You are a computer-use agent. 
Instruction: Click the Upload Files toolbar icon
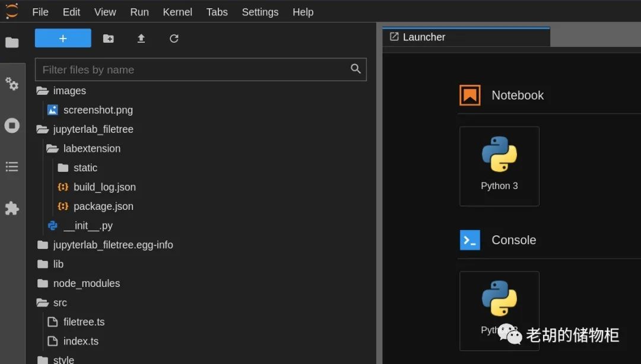click(141, 39)
